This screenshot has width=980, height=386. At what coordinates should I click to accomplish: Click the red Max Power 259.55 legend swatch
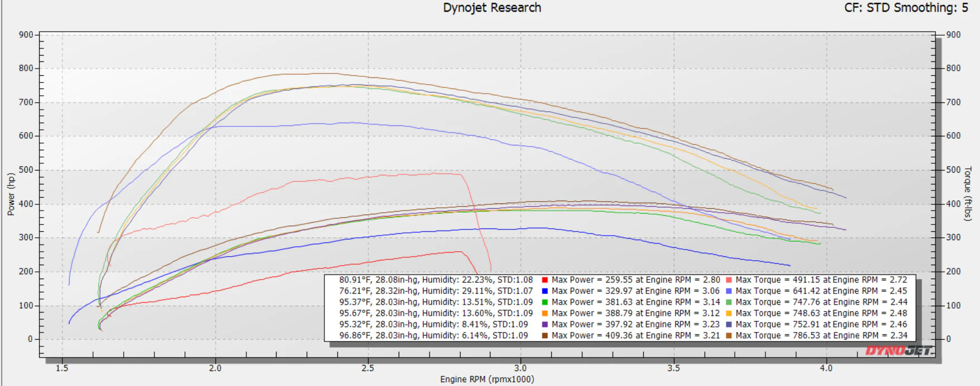click(x=545, y=280)
